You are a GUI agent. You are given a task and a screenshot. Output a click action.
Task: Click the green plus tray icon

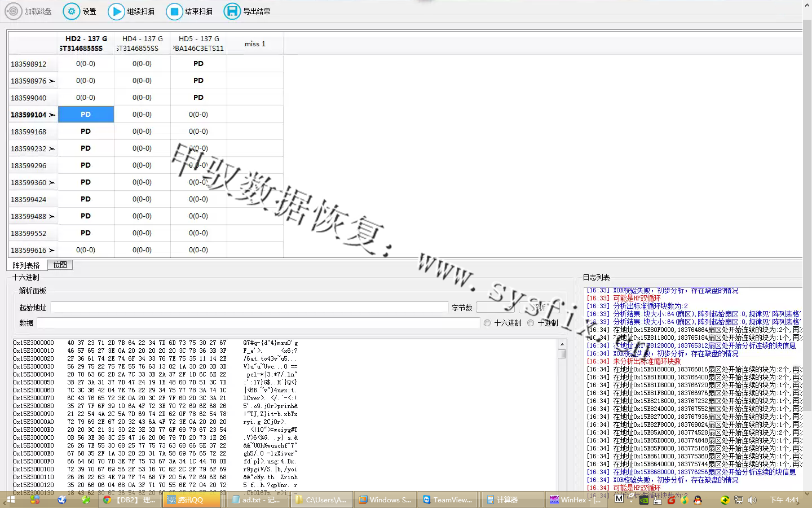725,500
